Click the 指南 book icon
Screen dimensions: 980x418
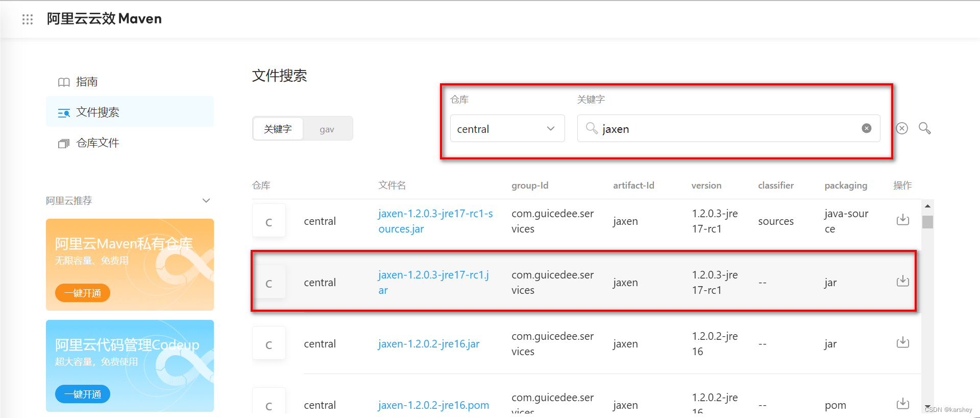tap(64, 82)
